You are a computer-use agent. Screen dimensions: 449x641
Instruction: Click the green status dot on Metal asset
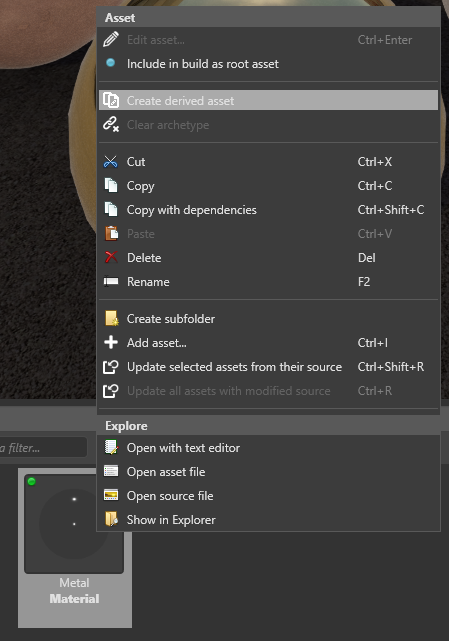(x=31, y=481)
